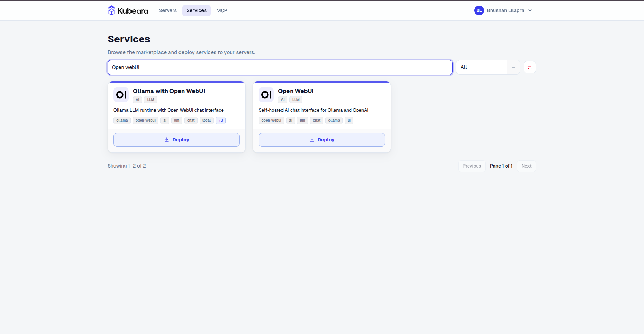
Task: Click the Previous page button
Action: [x=472, y=166]
